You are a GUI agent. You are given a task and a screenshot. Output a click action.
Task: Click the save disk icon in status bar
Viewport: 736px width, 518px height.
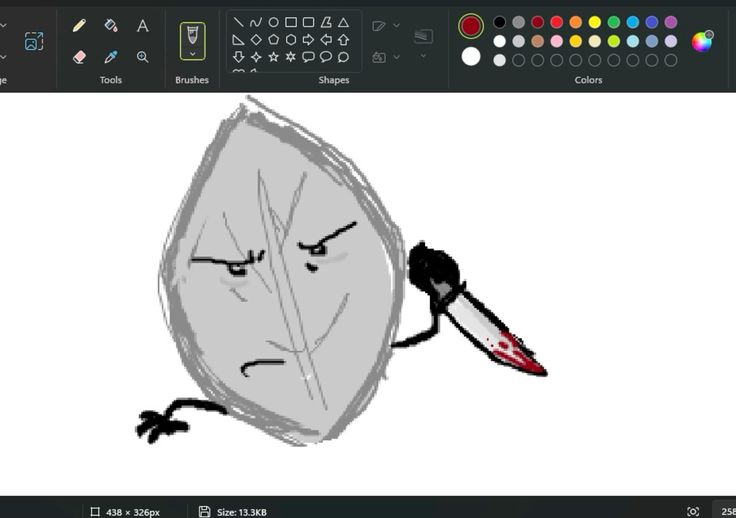(x=204, y=511)
